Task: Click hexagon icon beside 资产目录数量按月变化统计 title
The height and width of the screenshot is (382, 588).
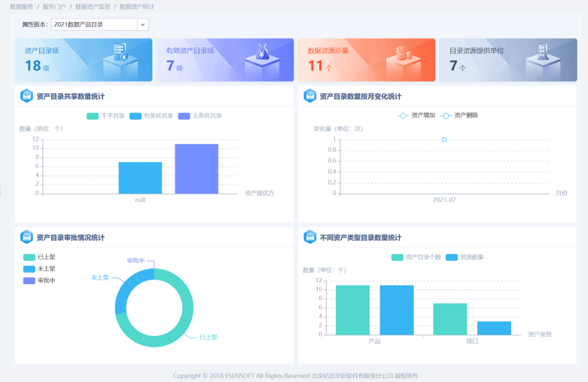Action: [x=309, y=96]
